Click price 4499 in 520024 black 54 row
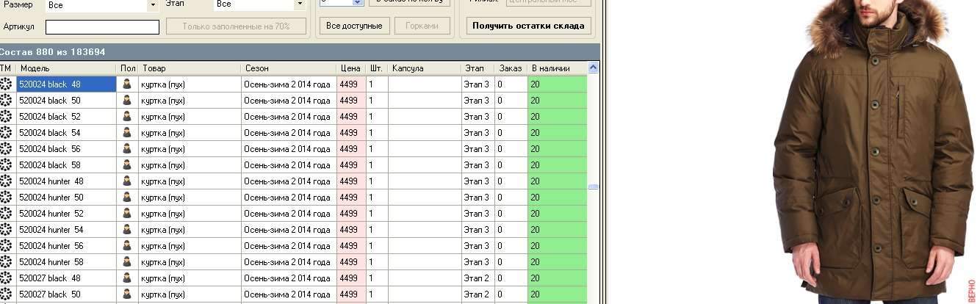The image size is (980, 304). pyautogui.click(x=351, y=133)
